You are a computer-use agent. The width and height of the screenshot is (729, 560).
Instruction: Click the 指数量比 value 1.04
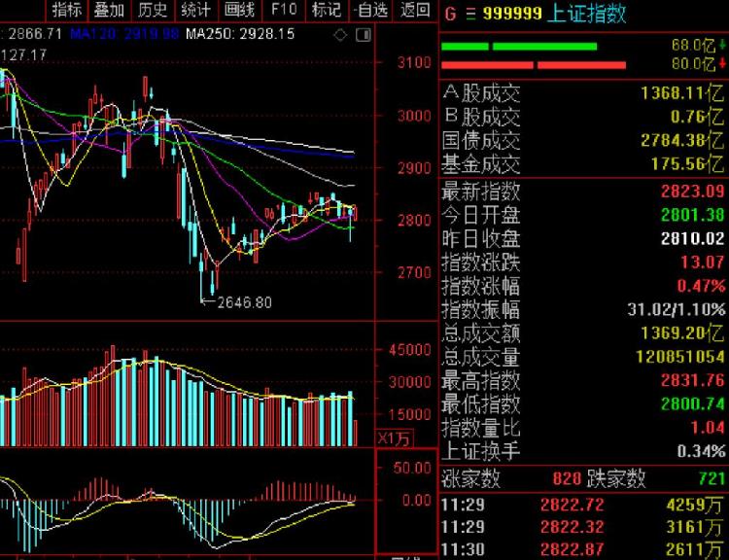pos(708,428)
